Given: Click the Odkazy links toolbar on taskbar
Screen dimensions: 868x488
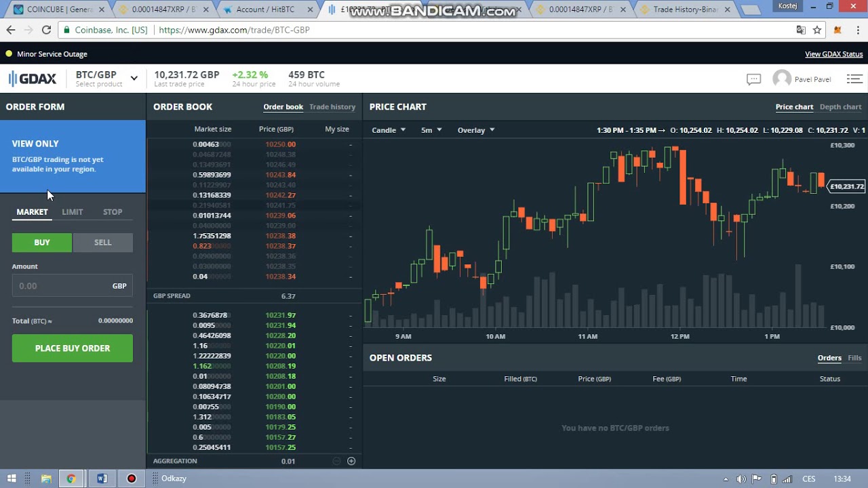Looking at the screenshot, I should pyautogui.click(x=174, y=479).
